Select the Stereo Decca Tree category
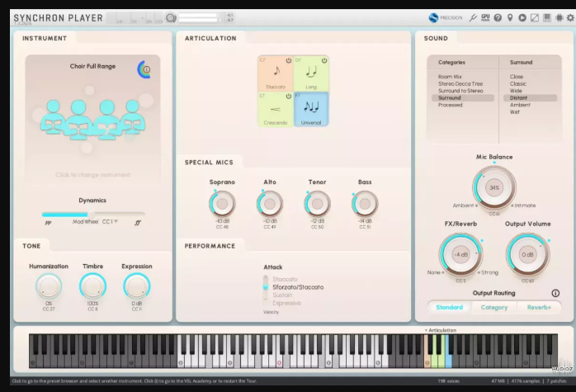The width and height of the screenshot is (576, 392). (460, 83)
